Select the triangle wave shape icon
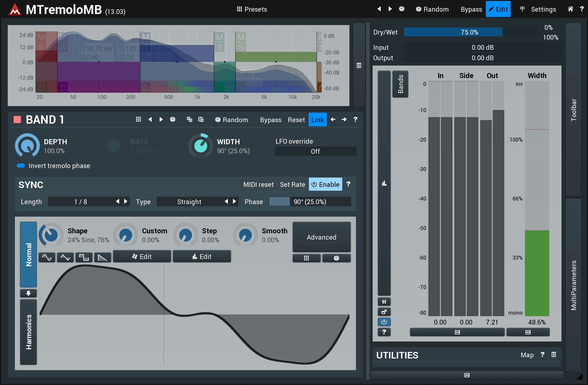The height and width of the screenshot is (385, 588). [65, 257]
